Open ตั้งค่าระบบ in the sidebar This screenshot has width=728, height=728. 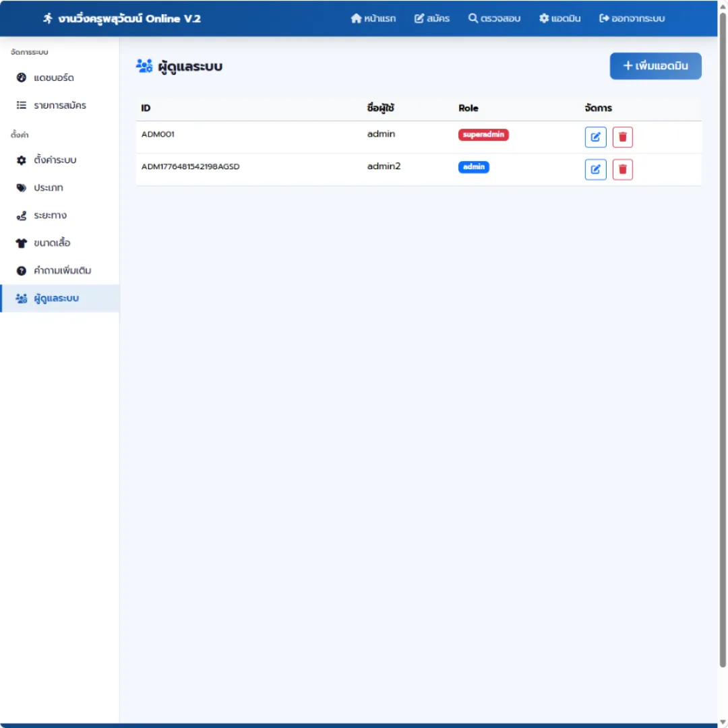coord(60,160)
